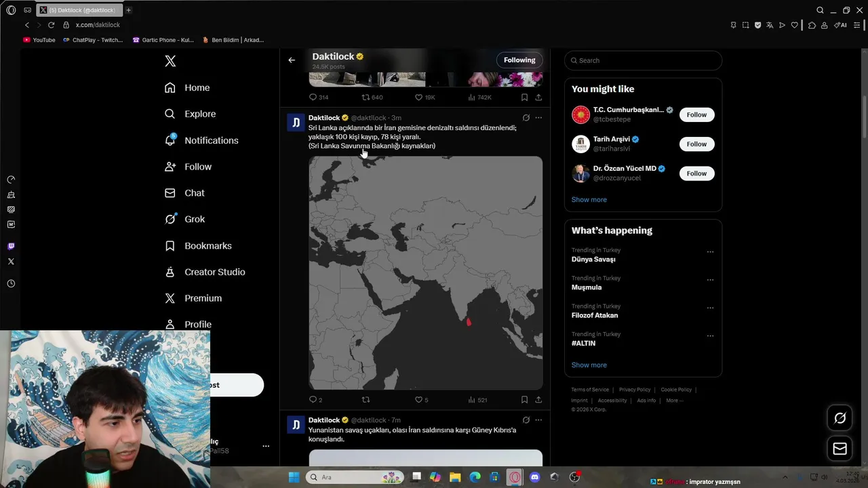The width and height of the screenshot is (868, 488).
Task: Open the YouTube bookmark
Action: tap(39, 40)
